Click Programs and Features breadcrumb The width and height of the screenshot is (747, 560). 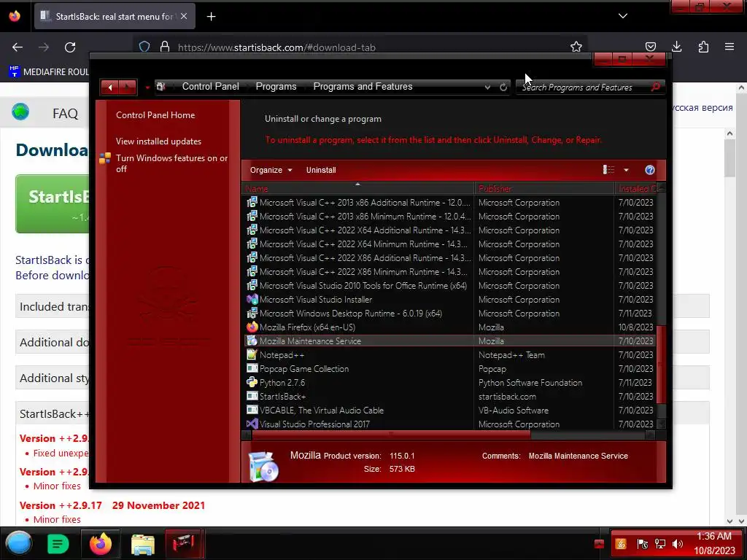363,86
